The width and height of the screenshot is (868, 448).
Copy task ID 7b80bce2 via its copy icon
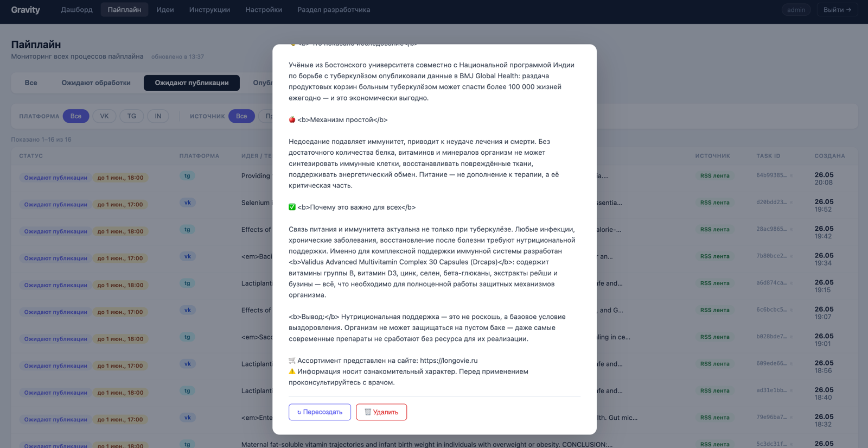pyautogui.click(x=792, y=256)
